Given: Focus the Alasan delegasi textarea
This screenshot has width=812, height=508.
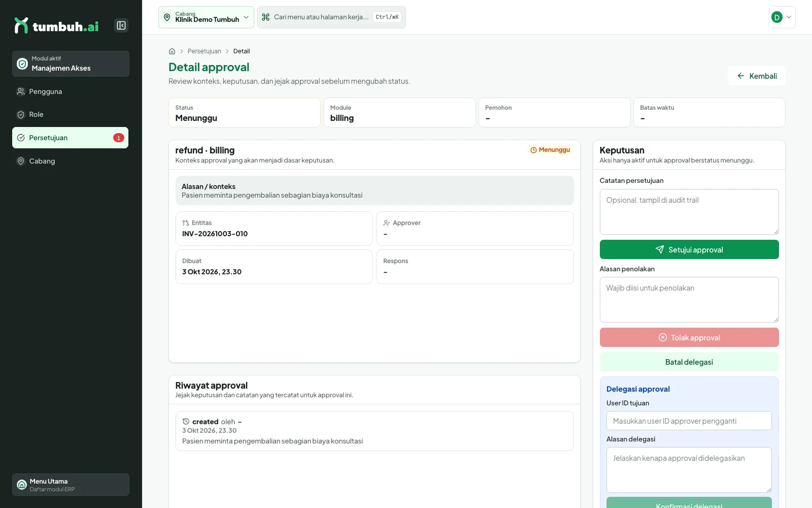Looking at the screenshot, I should [689, 470].
